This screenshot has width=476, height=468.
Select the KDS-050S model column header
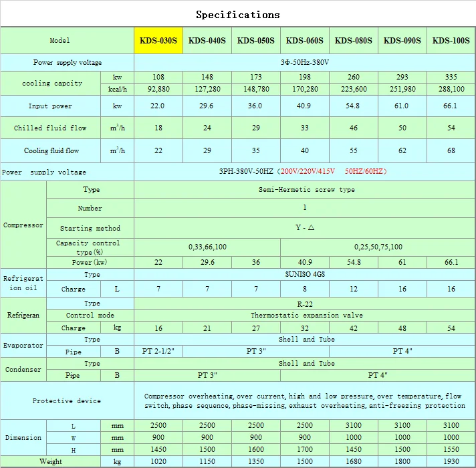256,40
